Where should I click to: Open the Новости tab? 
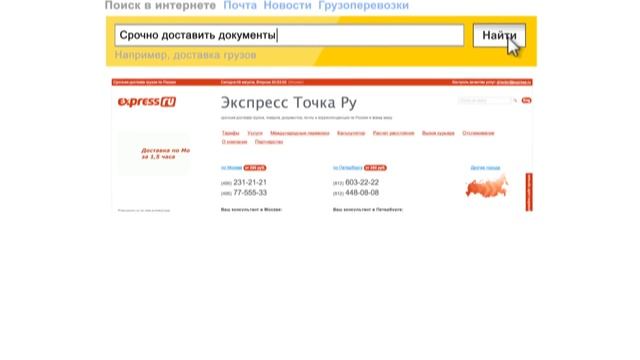pos(287,5)
